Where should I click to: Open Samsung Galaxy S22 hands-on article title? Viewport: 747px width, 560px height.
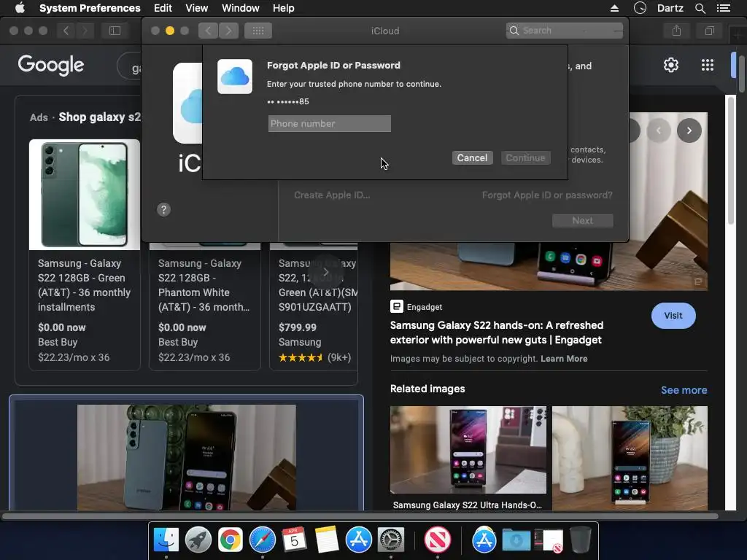[x=496, y=332]
